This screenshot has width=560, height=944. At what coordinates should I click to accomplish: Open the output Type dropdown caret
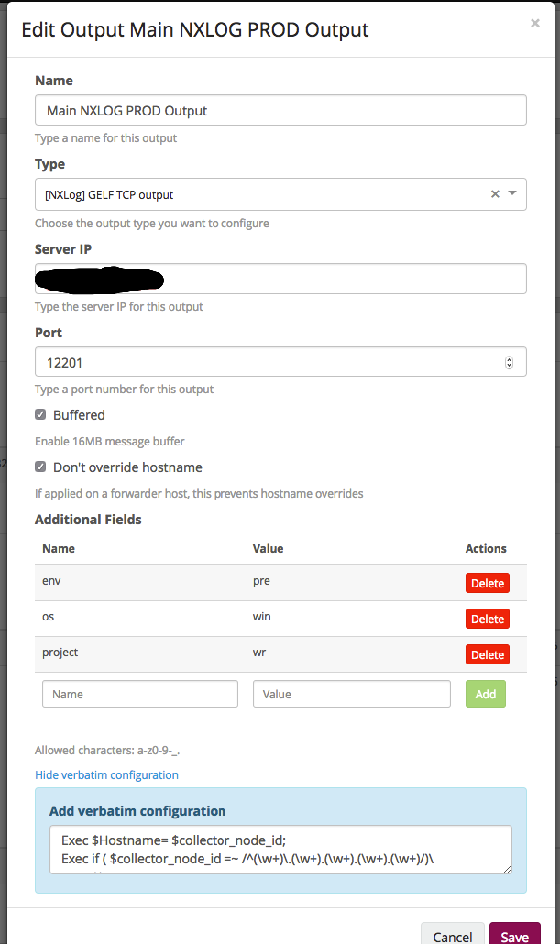[511, 194]
